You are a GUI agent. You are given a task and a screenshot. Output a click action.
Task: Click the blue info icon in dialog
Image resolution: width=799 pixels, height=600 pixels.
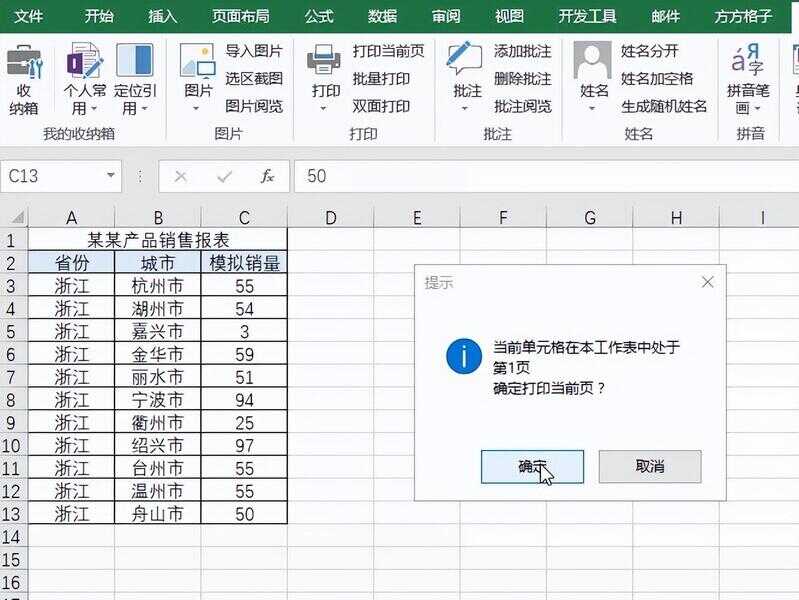(x=464, y=356)
